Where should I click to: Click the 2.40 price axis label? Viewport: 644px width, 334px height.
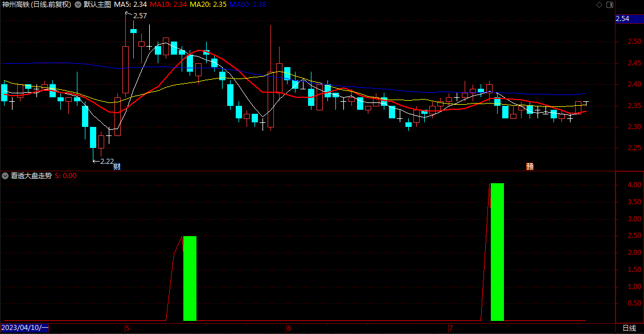(634, 84)
